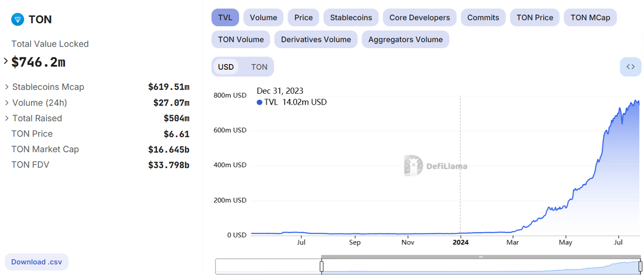Toggle the Commits chart metric

[483, 17]
